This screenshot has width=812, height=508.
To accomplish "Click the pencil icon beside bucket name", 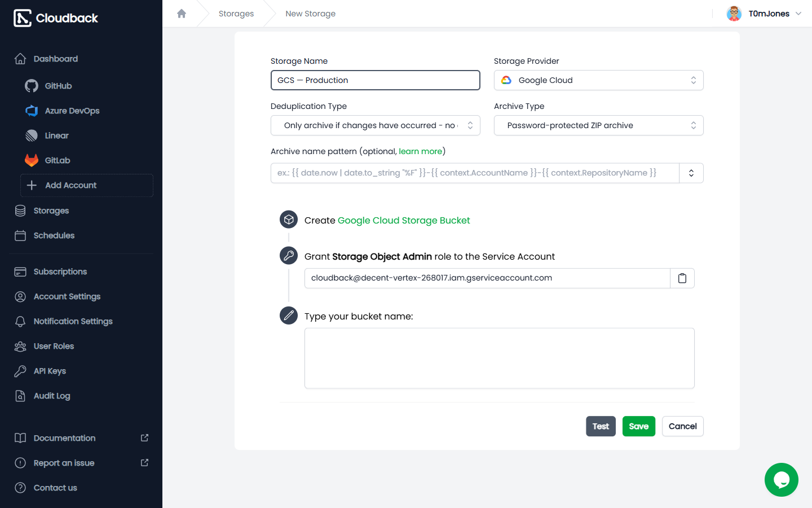I will click(x=289, y=316).
